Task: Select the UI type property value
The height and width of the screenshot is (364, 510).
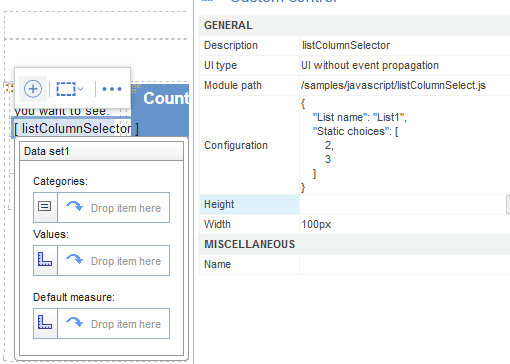Action: tap(405, 65)
